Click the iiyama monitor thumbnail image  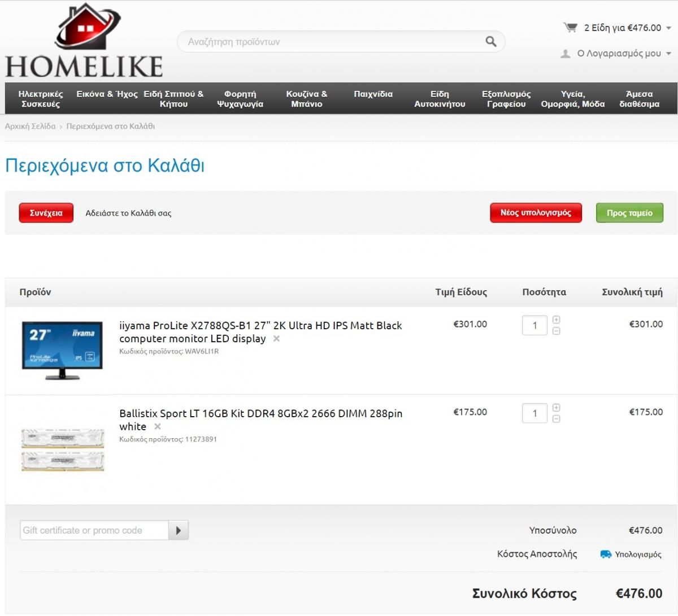tap(62, 350)
